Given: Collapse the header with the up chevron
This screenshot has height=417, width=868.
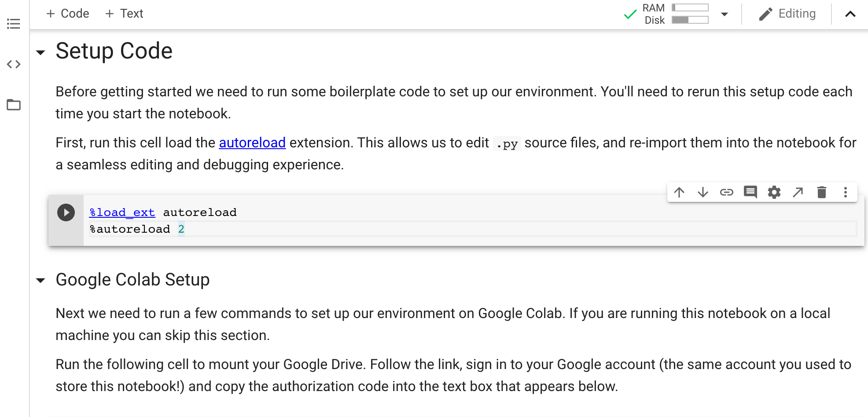Looking at the screenshot, I should click(x=850, y=14).
